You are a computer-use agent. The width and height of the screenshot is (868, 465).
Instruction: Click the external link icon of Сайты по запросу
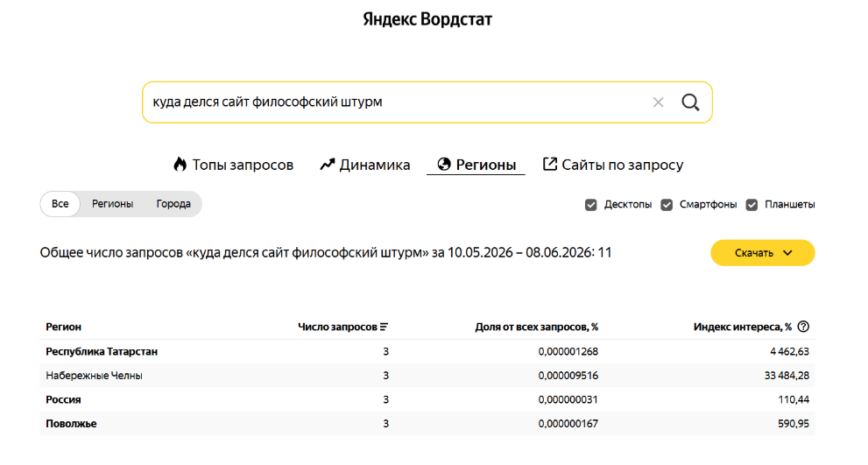point(550,164)
